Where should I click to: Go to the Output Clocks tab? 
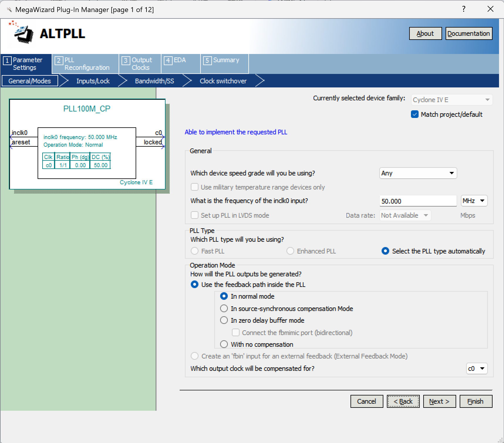pos(140,64)
